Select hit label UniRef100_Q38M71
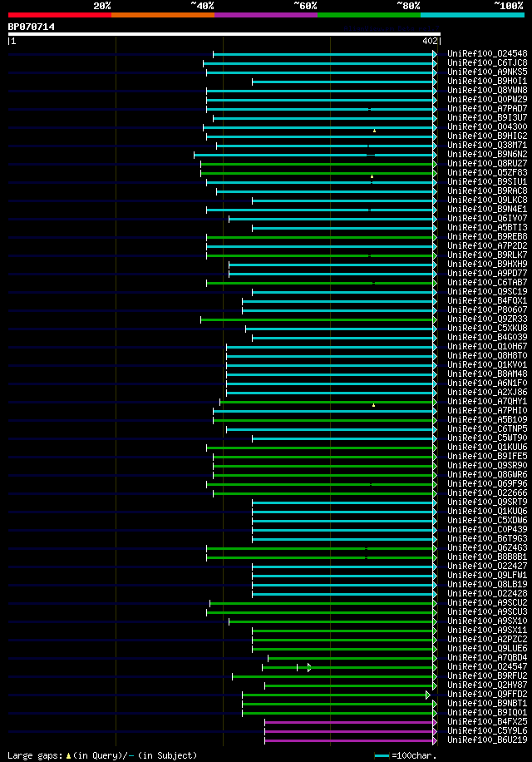 (487, 146)
